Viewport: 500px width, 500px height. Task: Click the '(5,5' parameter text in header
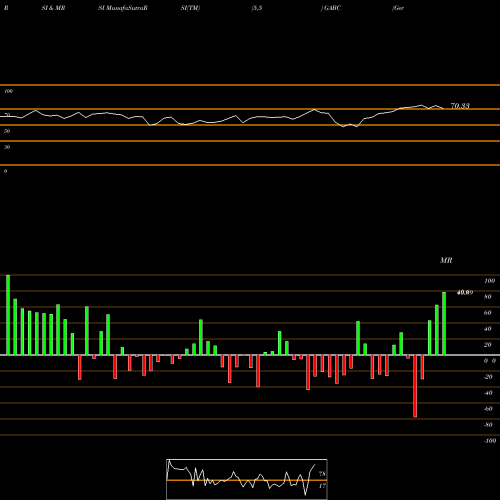coord(257,8)
